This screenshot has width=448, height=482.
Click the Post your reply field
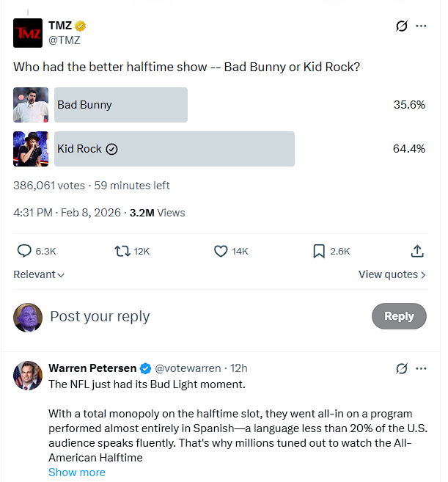point(205,317)
